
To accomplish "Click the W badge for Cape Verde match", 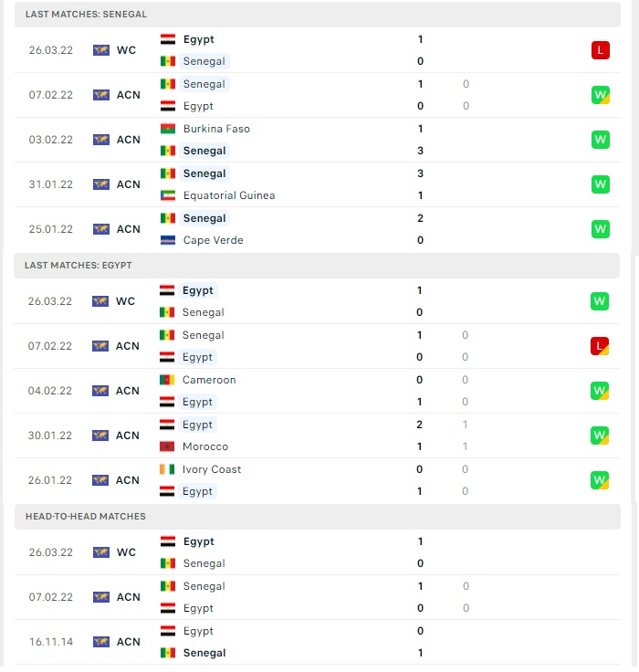I will tap(600, 229).
